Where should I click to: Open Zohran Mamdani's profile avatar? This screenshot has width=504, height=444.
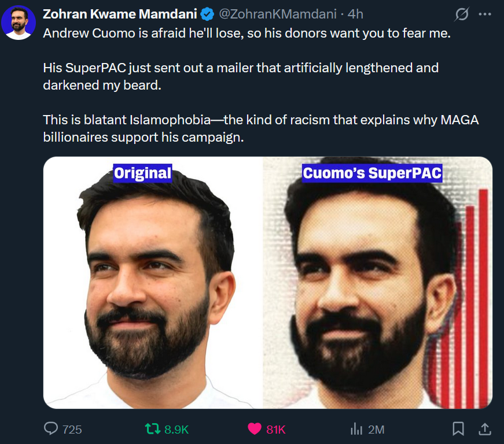[x=19, y=22]
